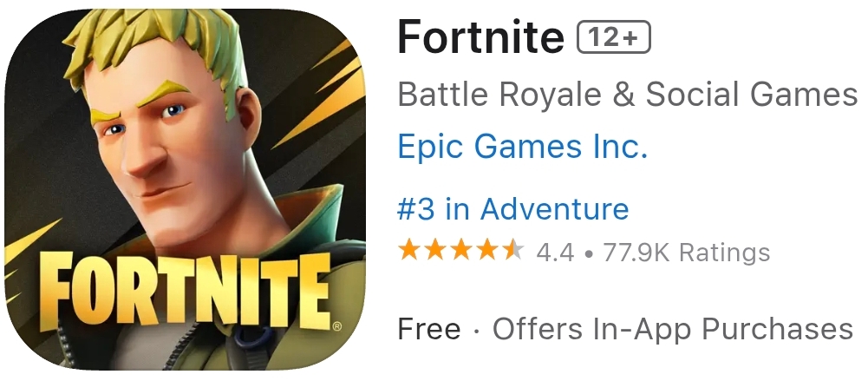The image size is (868, 381).
Task: Select the second orange rating star
Action: [x=435, y=250]
